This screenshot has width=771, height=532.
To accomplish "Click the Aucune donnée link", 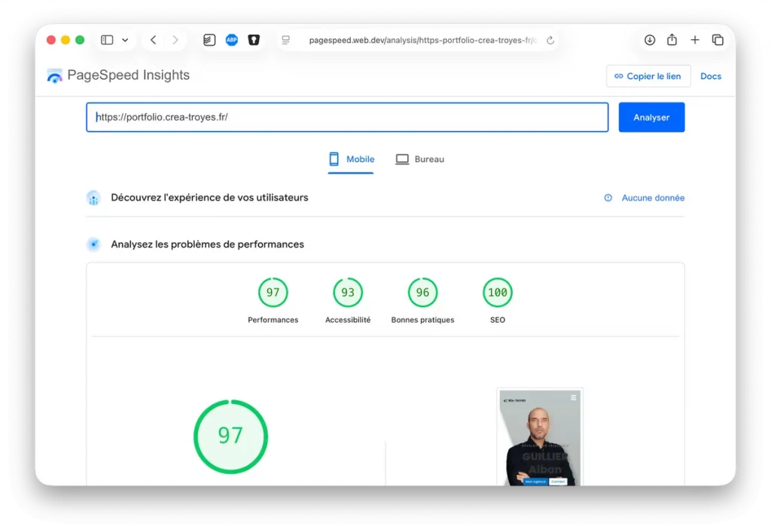I will click(x=652, y=197).
